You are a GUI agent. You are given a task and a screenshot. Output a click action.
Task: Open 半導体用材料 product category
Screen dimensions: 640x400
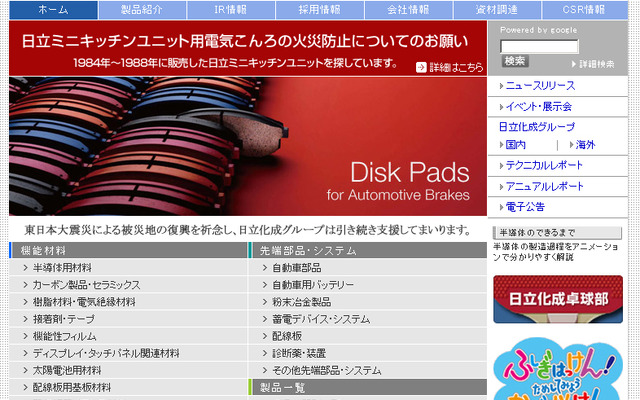[x=62, y=268]
